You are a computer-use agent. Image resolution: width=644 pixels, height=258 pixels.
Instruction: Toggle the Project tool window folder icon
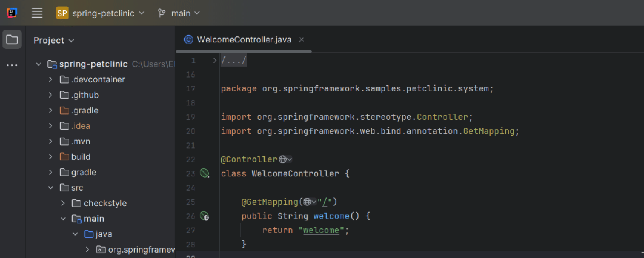(x=12, y=40)
